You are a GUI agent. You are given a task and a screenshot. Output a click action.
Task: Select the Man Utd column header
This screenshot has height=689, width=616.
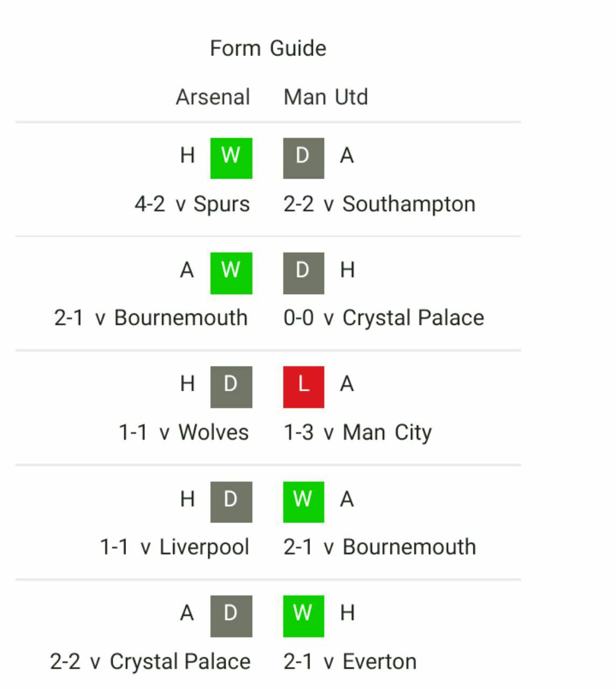(326, 97)
